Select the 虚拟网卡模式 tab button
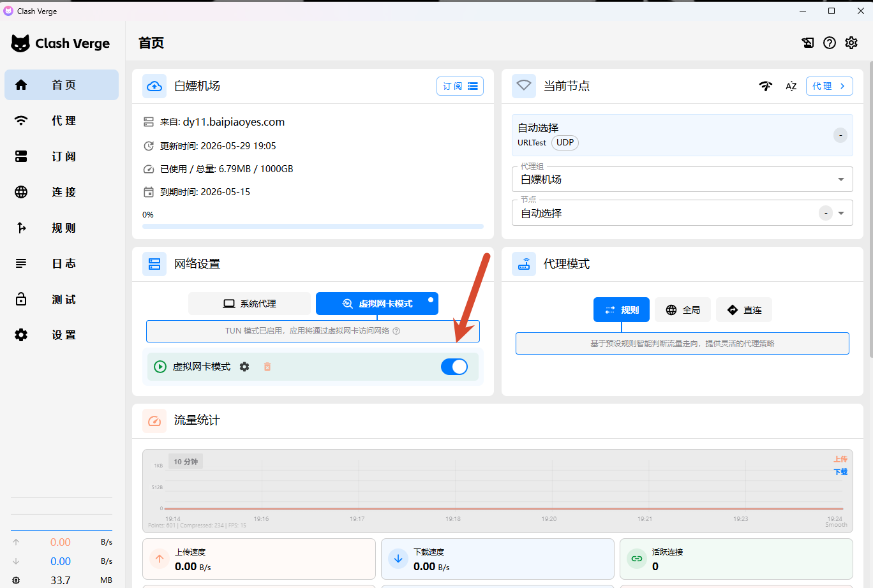 pos(377,304)
